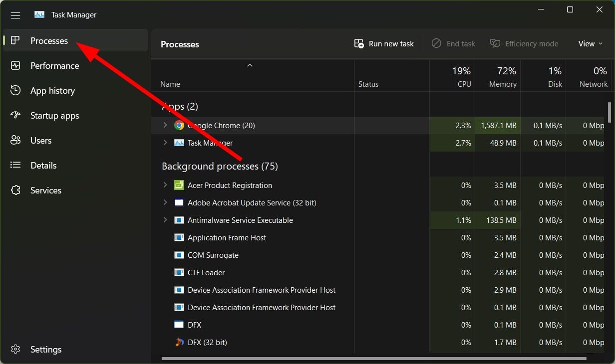Screen dimensions: 615x364
Task: Enable Efficiency mode button
Action: tap(524, 43)
